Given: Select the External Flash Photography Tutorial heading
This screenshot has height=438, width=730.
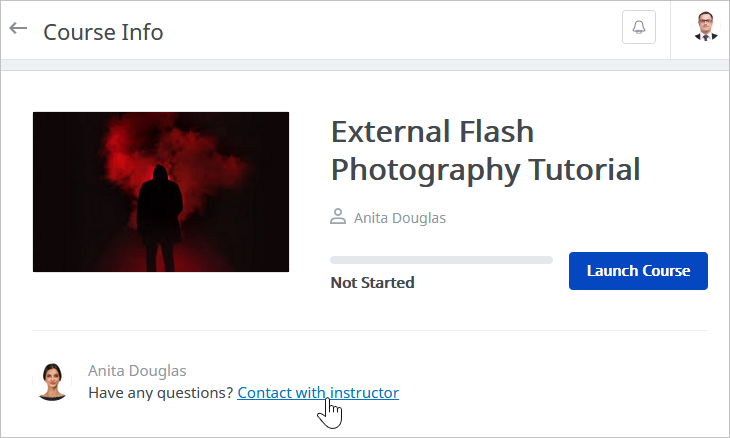Looking at the screenshot, I should [485, 150].
